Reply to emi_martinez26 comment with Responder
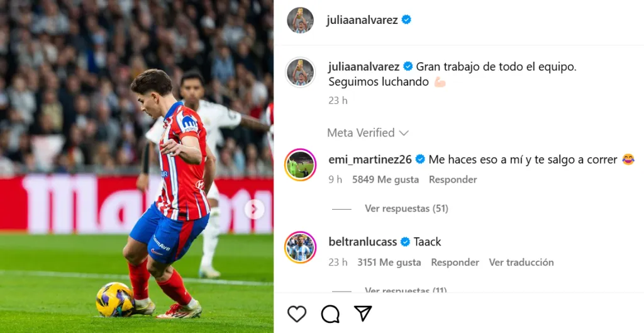644x333 pixels. click(x=453, y=179)
